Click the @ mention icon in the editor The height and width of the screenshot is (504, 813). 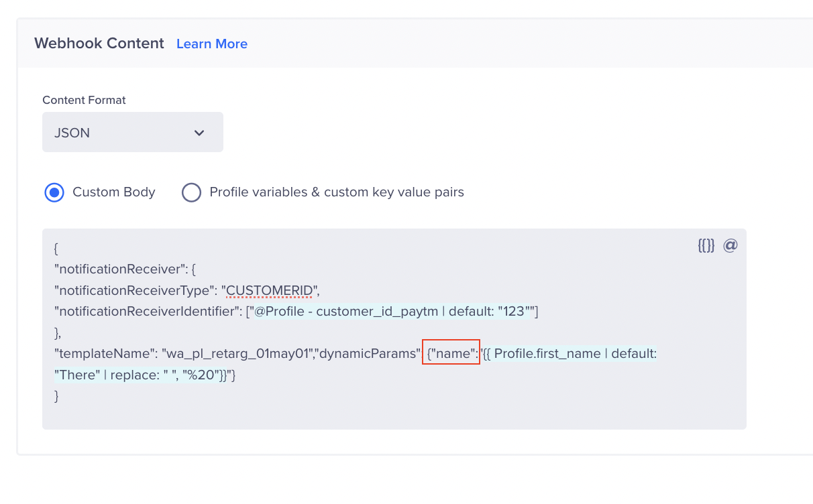(x=730, y=245)
